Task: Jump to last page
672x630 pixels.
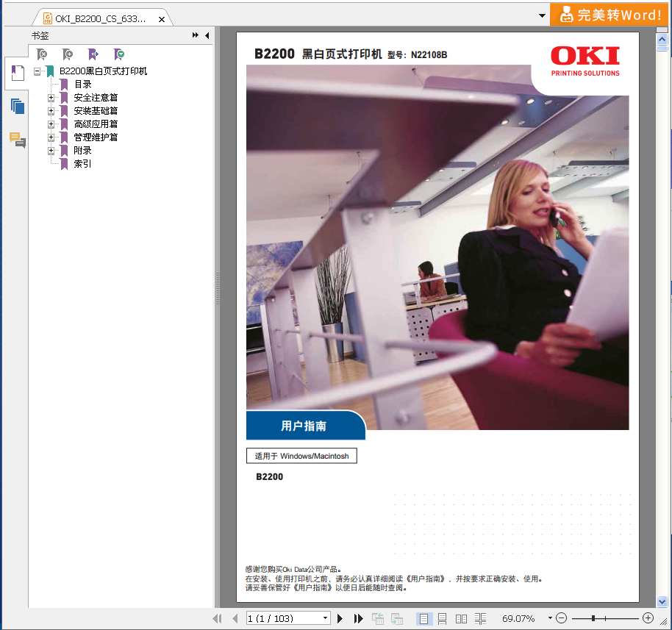Action: (x=358, y=618)
